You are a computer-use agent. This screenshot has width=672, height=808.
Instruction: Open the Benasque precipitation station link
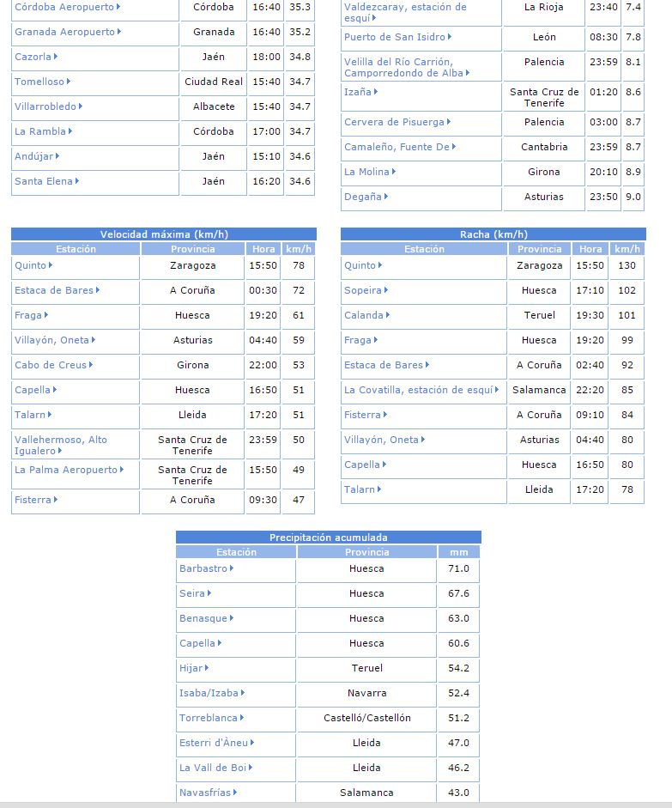(x=203, y=618)
